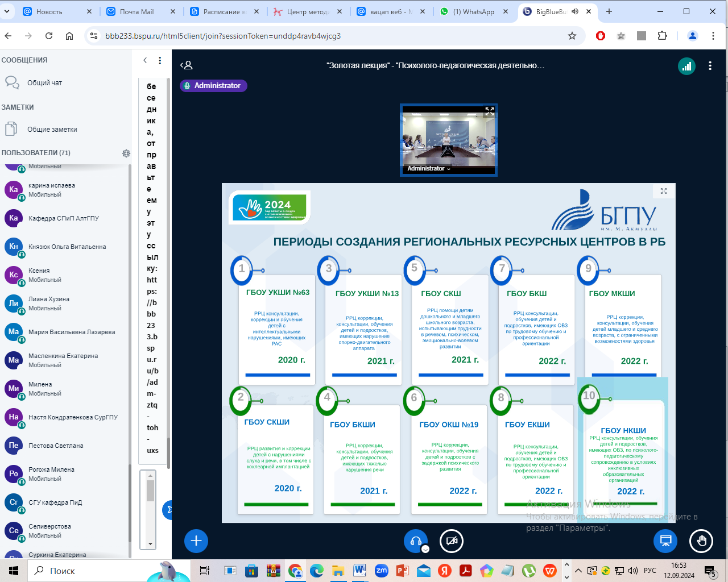
Task: Open chat options three-dot menu
Action: [160, 60]
